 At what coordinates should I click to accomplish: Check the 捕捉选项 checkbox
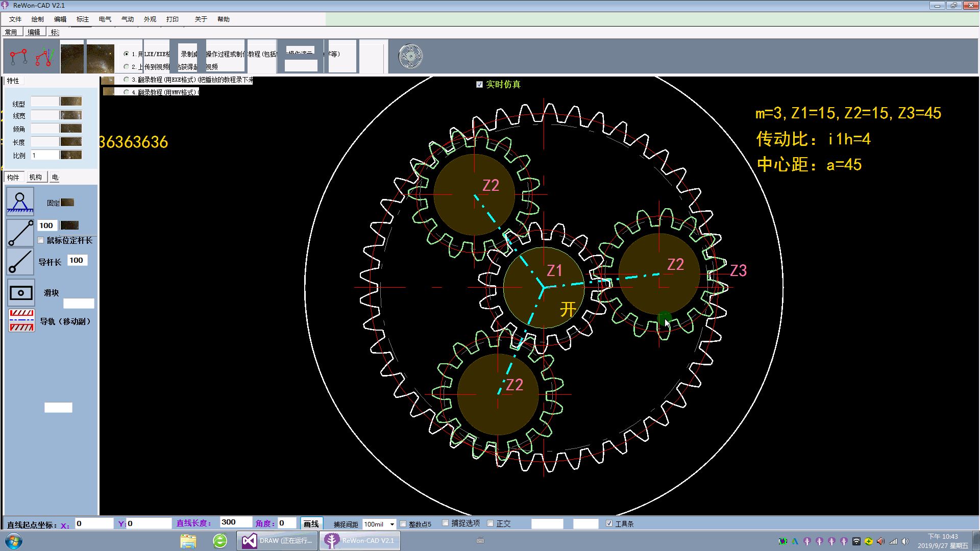(446, 523)
